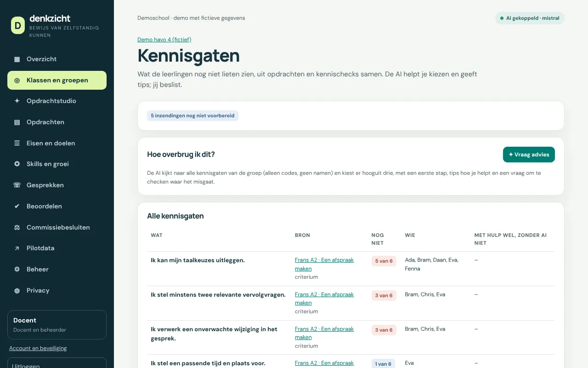Go to Opdrachtstudio menu item
This screenshot has width=588, height=368.
[57, 101]
